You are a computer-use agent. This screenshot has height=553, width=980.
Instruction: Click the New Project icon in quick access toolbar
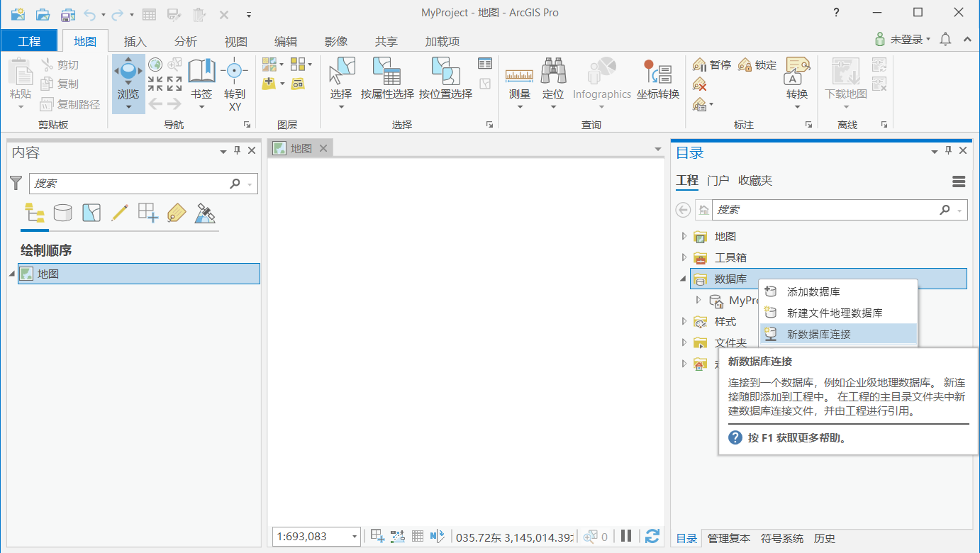click(18, 13)
